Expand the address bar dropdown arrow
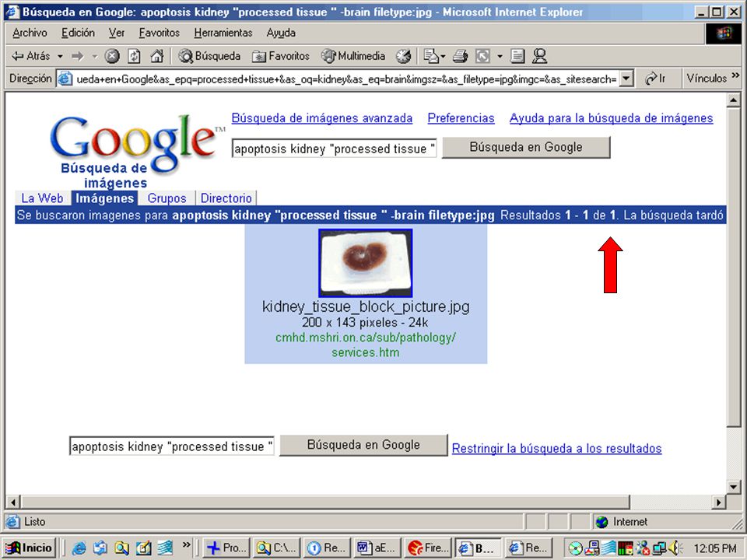Screen dimensions: 747x560 627,79
